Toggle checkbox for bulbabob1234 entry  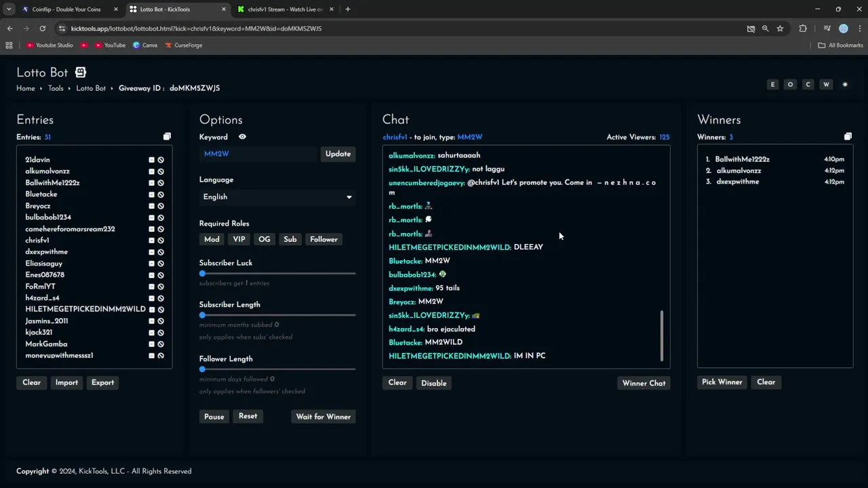151,218
